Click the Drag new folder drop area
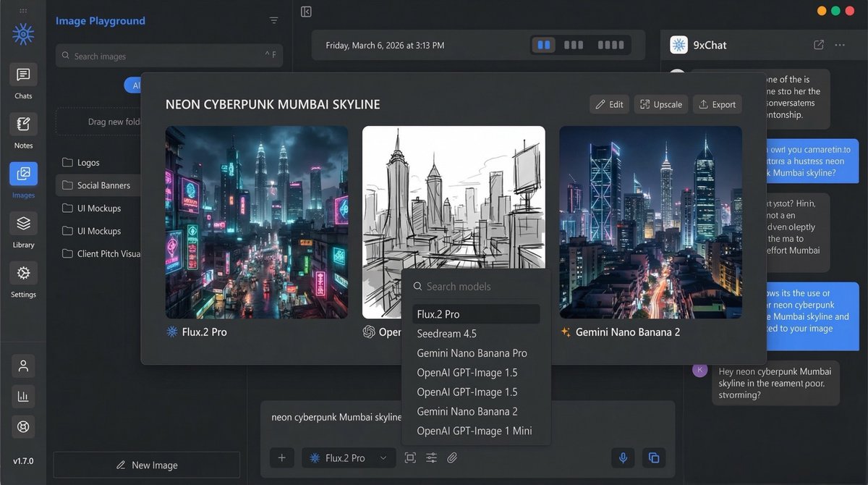Screen dimensions: 868x485 coord(98,122)
